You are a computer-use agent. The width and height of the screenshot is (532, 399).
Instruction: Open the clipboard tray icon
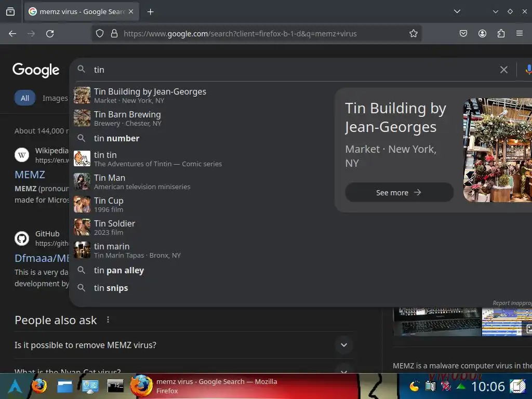coord(430,386)
